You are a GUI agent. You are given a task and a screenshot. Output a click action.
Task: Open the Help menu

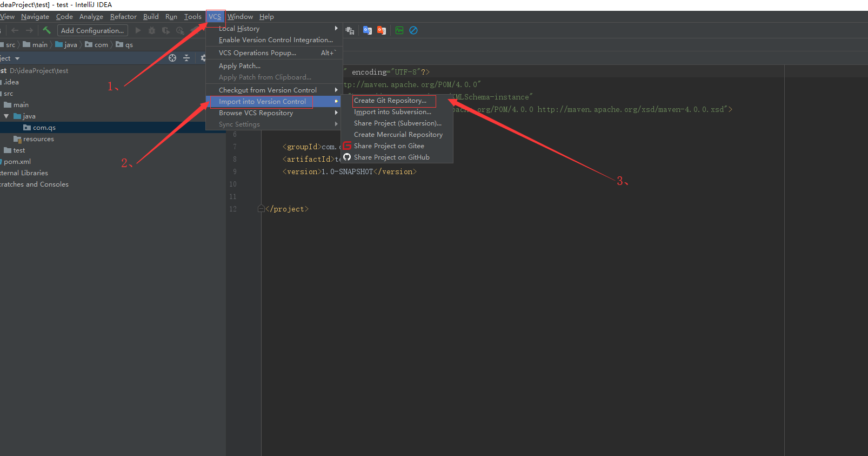pyautogui.click(x=266, y=17)
